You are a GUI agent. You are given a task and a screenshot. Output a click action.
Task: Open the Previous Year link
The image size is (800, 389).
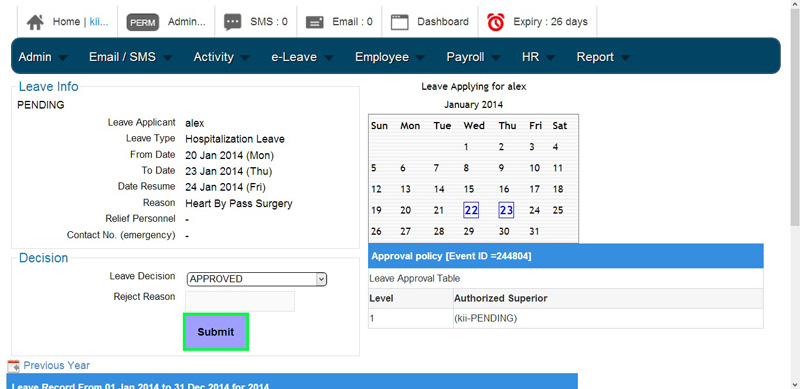pos(57,366)
